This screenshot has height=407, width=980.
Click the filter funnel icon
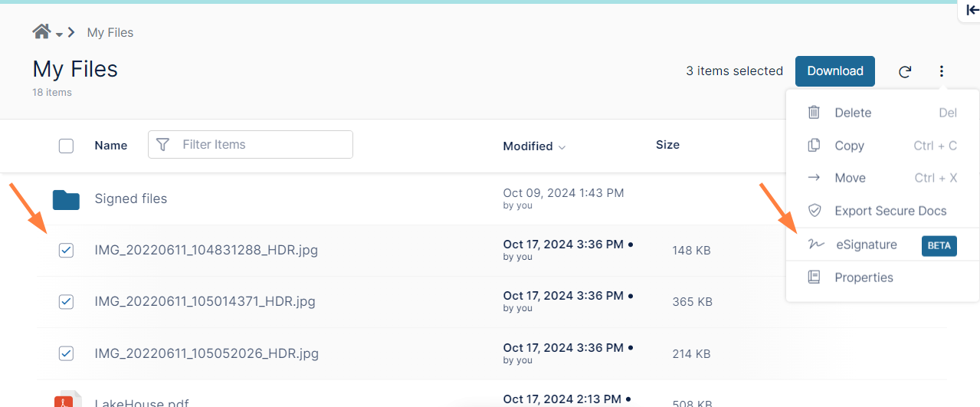coord(162,144)
